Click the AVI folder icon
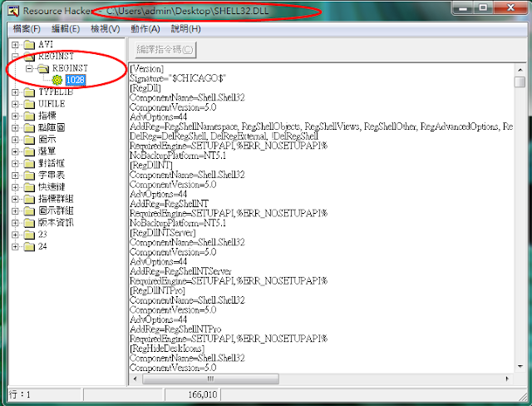The width and height of the screenshot is (532, 406). 30,45
